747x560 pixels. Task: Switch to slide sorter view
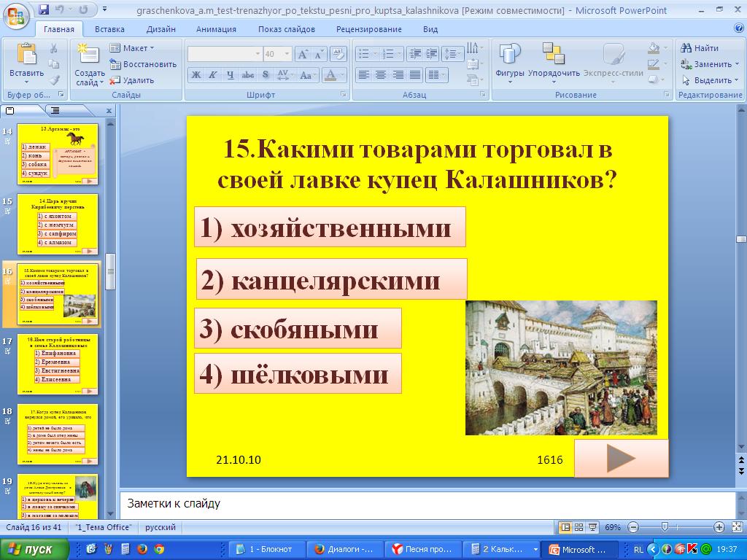tap(578, 527)
